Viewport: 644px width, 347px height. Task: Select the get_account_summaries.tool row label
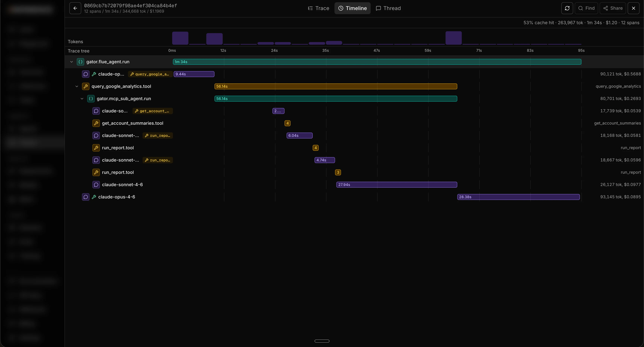[x=132, y=123]
